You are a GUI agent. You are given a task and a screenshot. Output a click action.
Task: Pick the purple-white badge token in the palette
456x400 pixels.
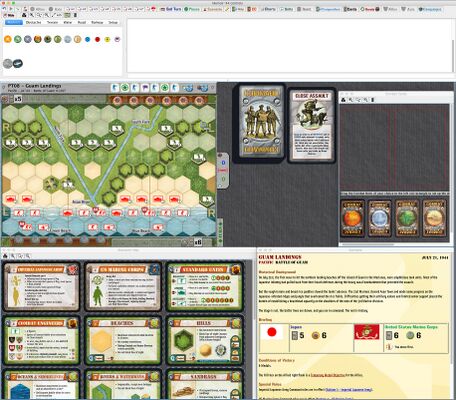(x=117, y=39)
